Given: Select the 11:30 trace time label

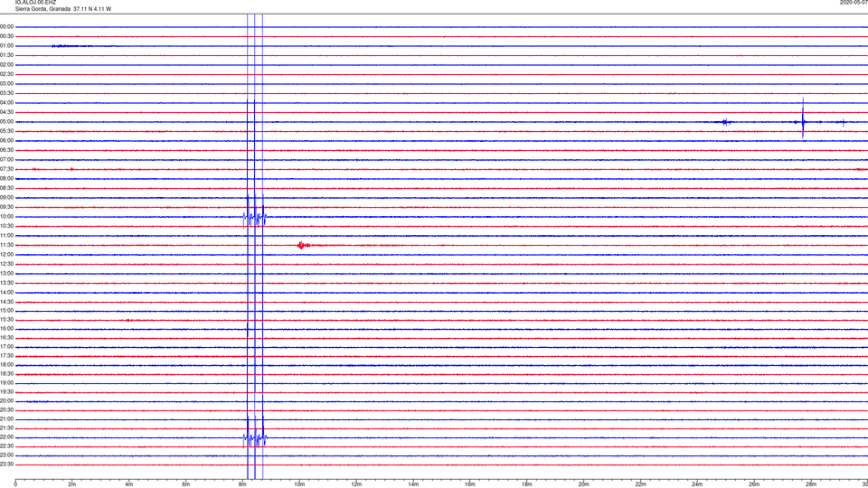Looking at the screenshot, I should (7, 245).
